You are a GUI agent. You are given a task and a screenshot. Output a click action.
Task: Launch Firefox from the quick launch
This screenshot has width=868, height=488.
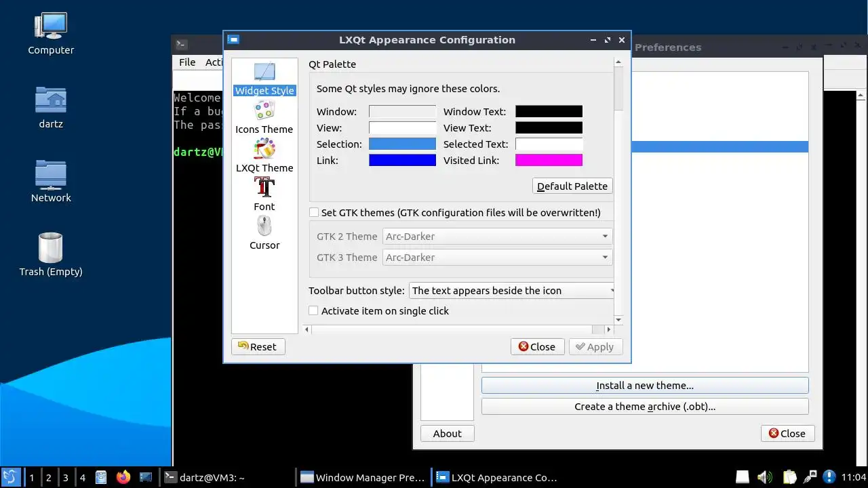tap(123, 477)
